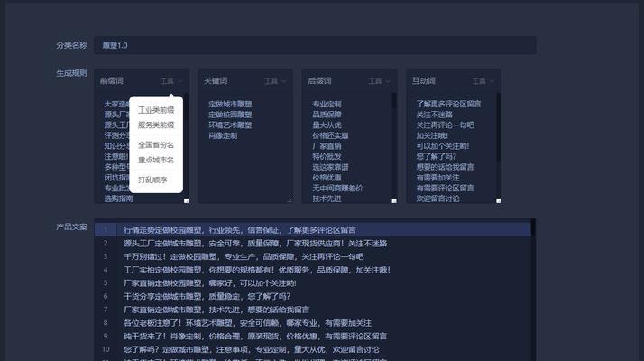Click 关注不迷路 in 互动词 list
Image resolution: width=644 pixels, height=361 pixels.
[x=435, y=115]
